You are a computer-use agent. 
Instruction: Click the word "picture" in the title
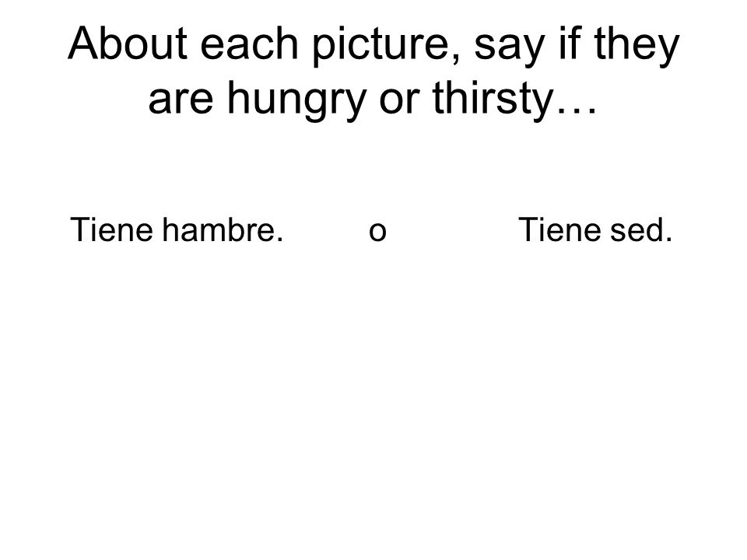point(381,47)
